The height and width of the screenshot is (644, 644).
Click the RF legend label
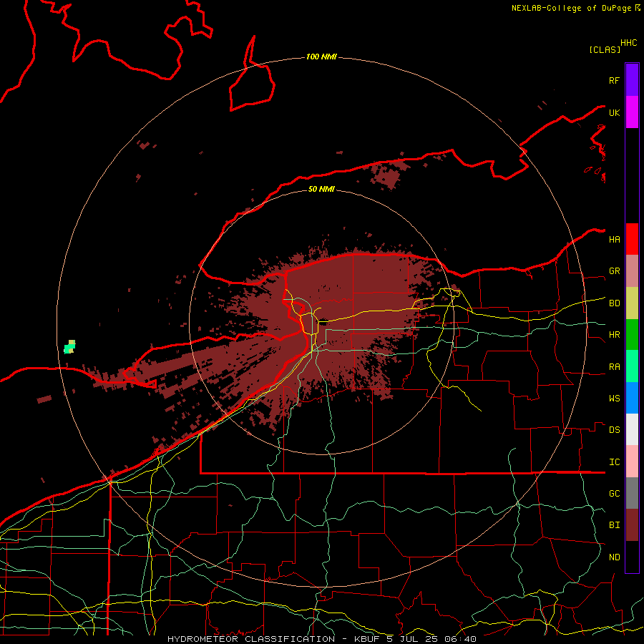click(x=615, y=80)
